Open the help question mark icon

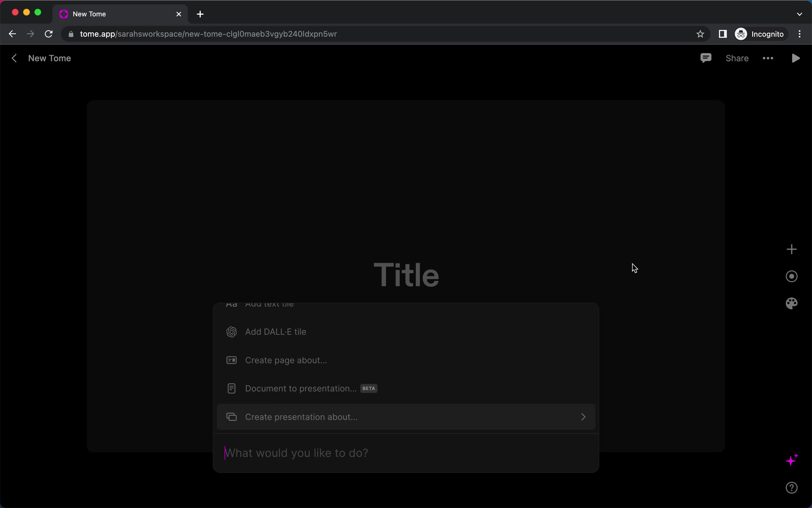pyautogui.click(x=791, y=487)
